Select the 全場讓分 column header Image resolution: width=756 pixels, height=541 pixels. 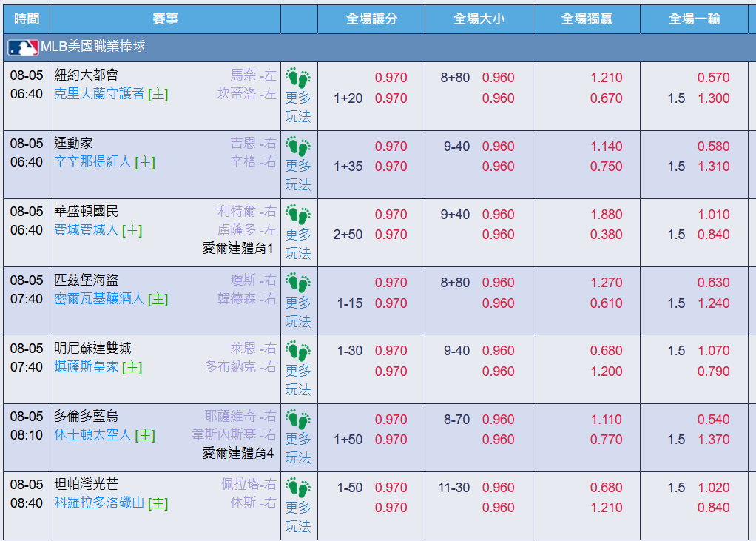point(371,19)
